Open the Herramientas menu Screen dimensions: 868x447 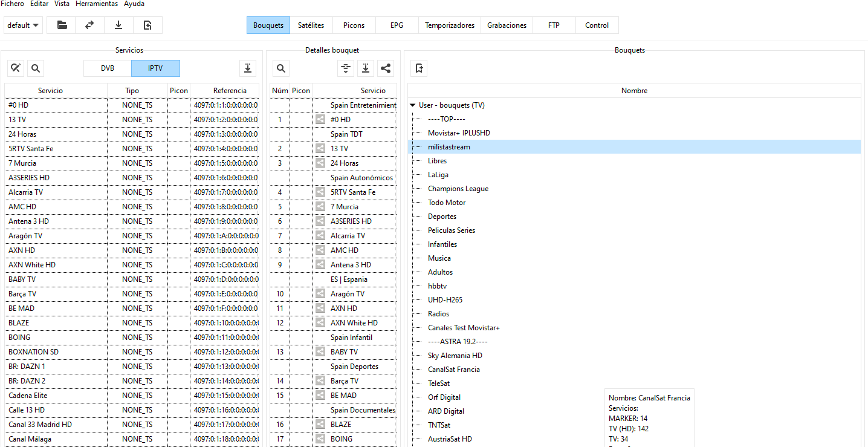97,4
